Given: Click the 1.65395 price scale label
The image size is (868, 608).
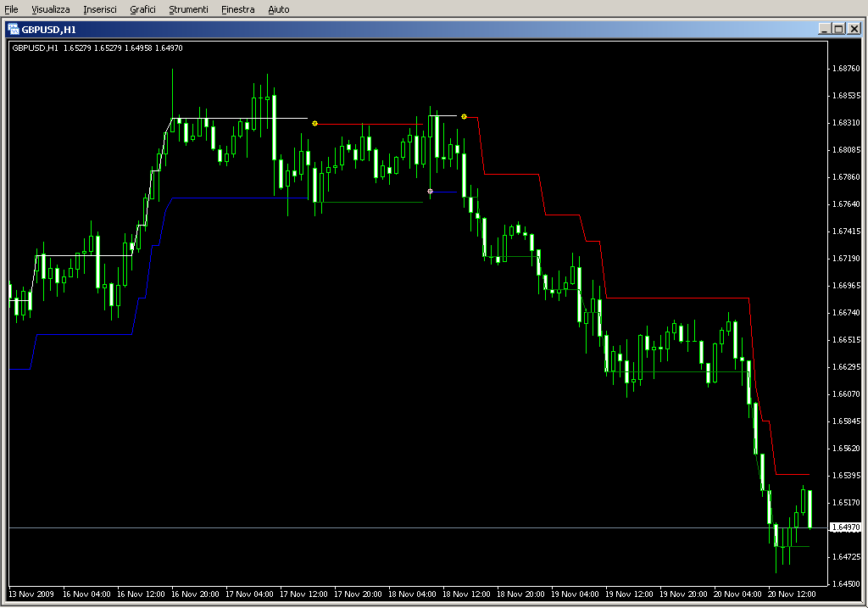Looking at the screenshot, I should (x=847, y=476).
